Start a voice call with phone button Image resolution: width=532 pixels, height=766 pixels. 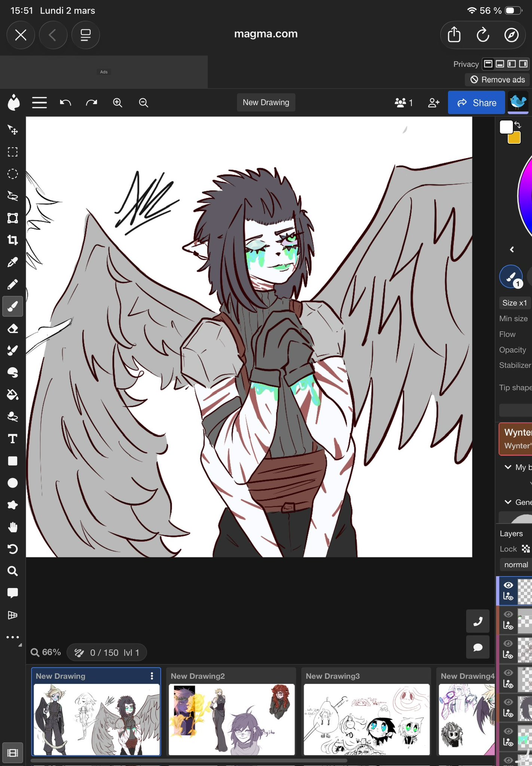click(478, 621)
